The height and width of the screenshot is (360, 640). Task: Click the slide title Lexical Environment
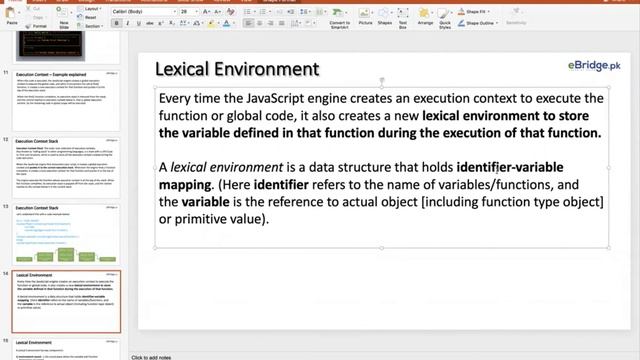click(237, 69)
